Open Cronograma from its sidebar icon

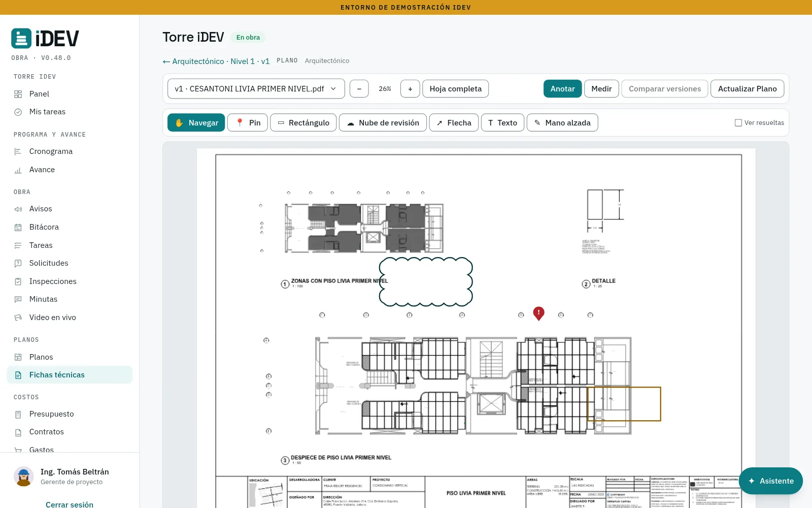18,151
